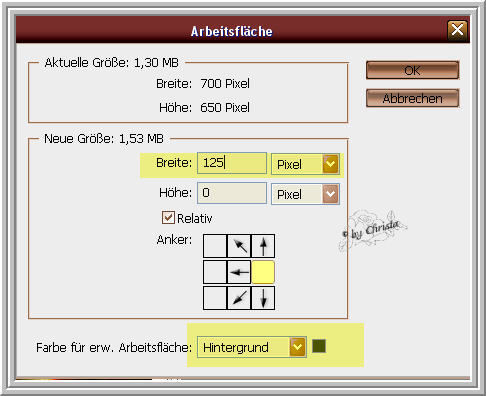Open the Höhe unit Pixel dropdown

[x=305, y=194]
